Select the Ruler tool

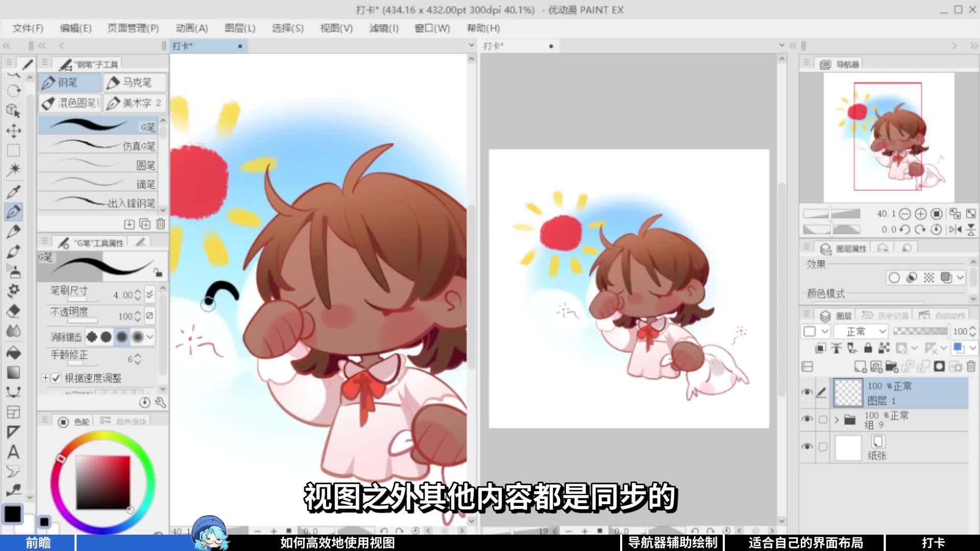[x=13, y=432]
